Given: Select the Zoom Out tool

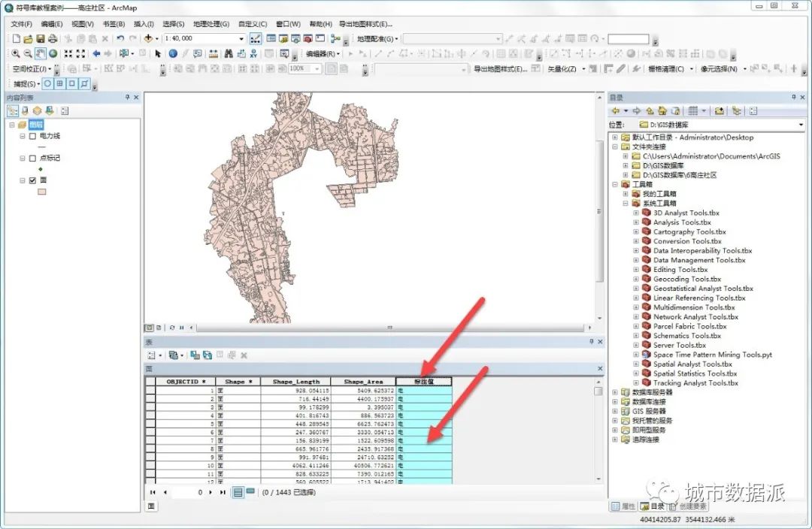Looking at the screenshot, I should click(x=28, y=53).
